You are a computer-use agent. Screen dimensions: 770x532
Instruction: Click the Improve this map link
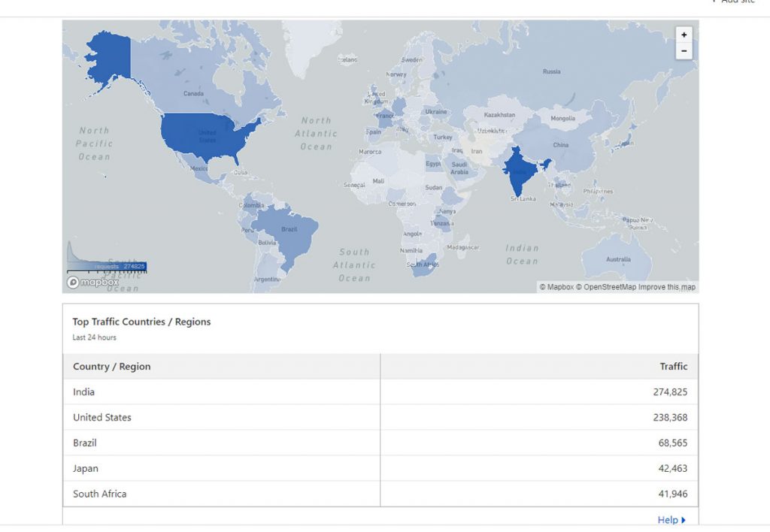[x=667, y=287]
